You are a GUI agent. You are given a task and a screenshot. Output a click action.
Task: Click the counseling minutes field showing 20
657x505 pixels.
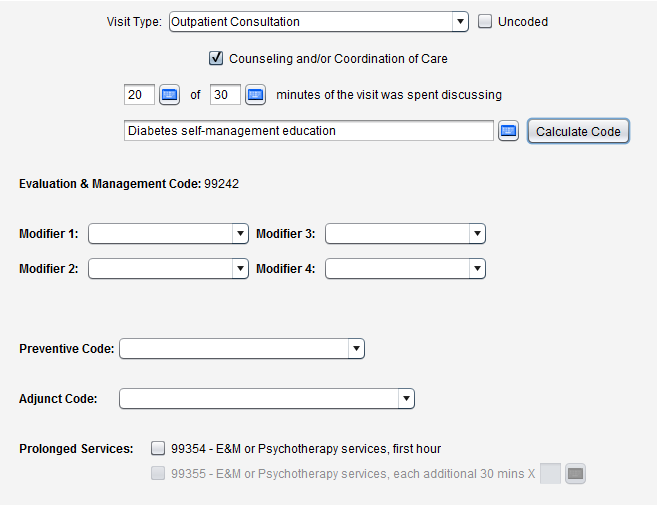pyautogui.click(x=139, y=95)
